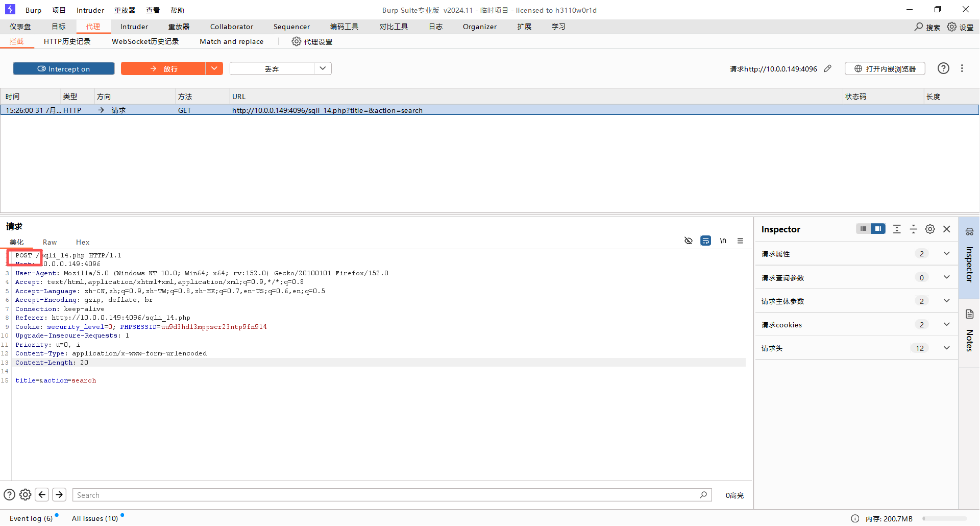The image size is (980, 526).
Task: Sort by the 时间 column header
Action: [x=31, y=97]
